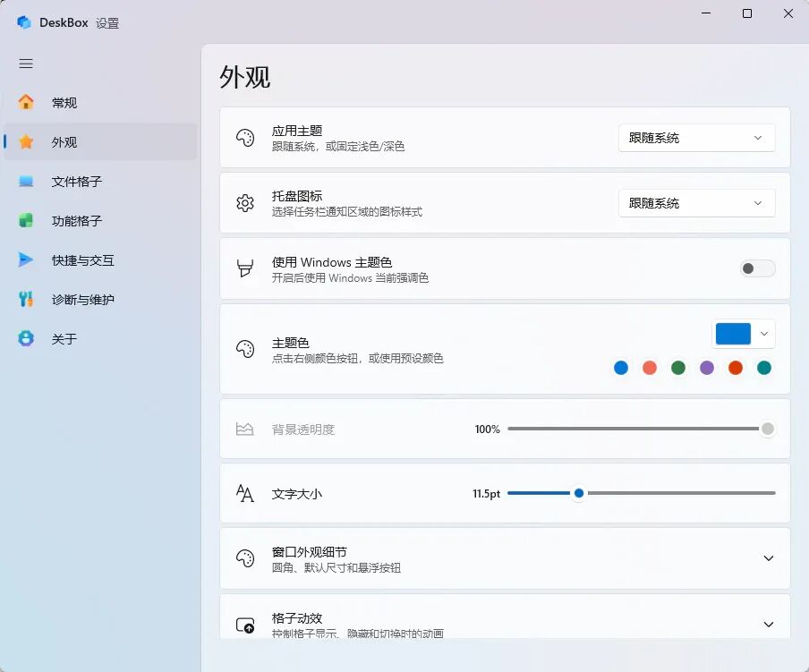The height and width of the screenshot is (672, 809).
Task: Click the 外观 page heading
Action: pos(245,77)
